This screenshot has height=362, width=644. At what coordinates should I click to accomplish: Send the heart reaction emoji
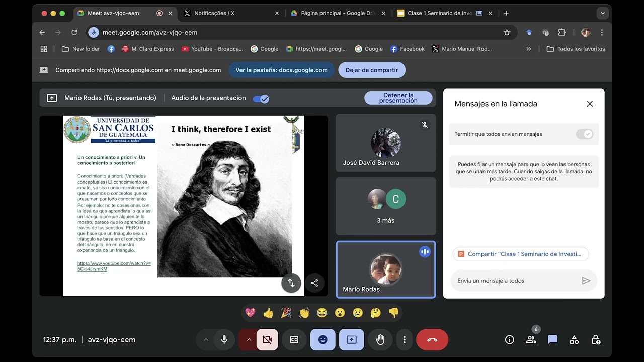click(250, 313)
